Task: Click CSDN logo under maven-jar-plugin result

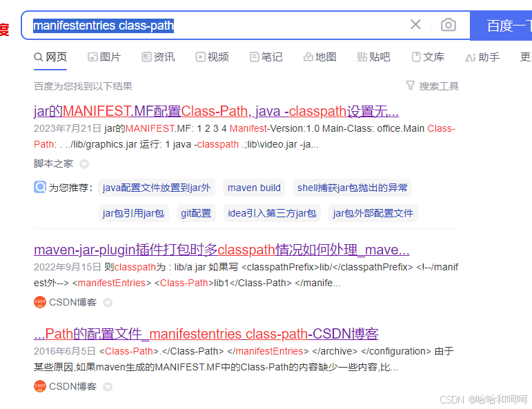Action: pyautogui.click(x=40, y=302)
